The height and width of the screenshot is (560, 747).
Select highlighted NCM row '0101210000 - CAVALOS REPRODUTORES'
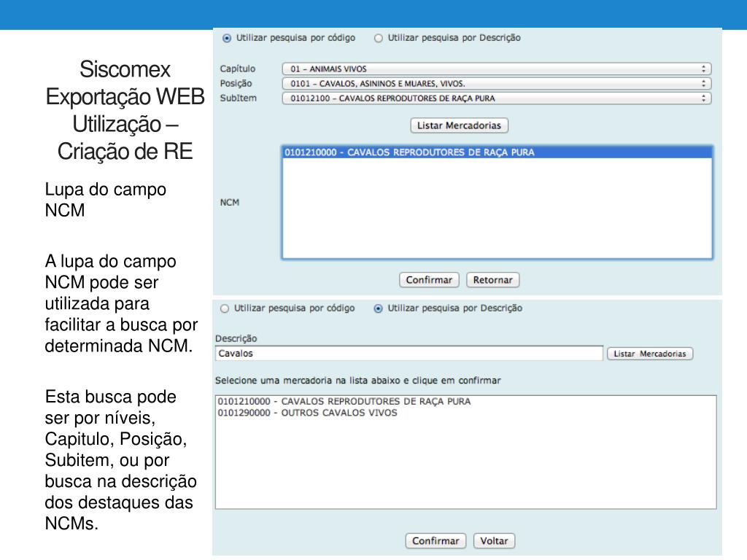tap(498, 152)
